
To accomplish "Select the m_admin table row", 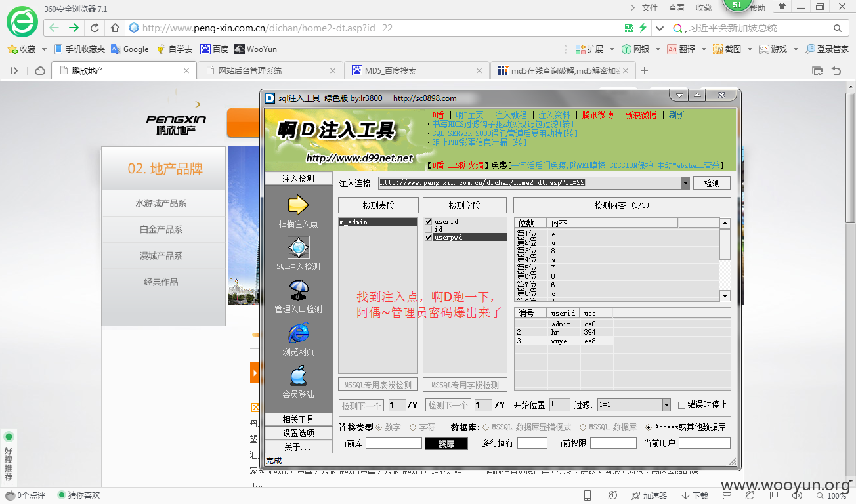I will click(x=378, y=222).
